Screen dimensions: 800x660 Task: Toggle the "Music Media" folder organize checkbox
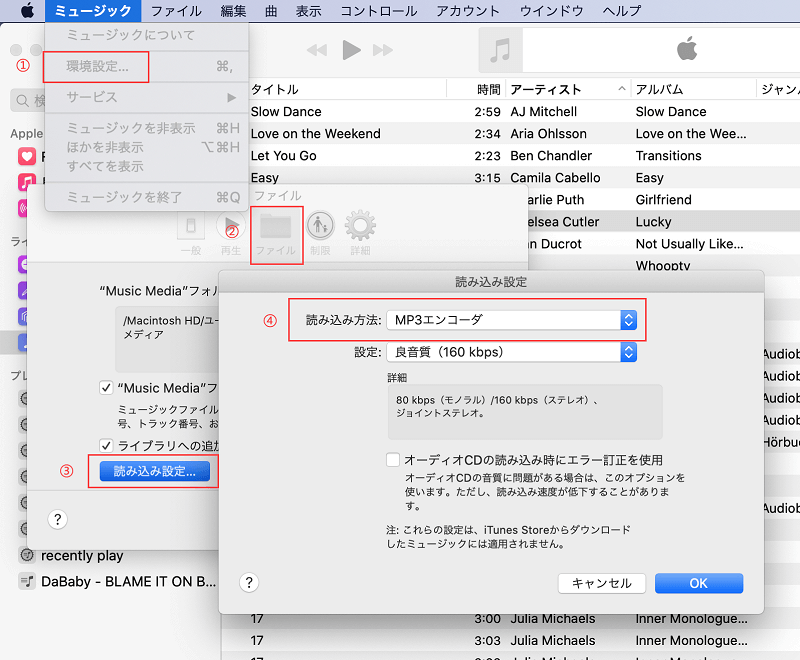click(106, 388)
